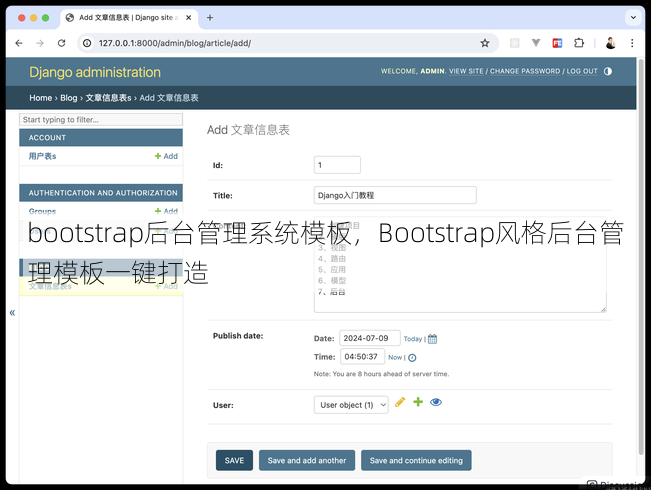The image size is (651, 490).
Task: Click the Id input field
Action: pos(337,165)
